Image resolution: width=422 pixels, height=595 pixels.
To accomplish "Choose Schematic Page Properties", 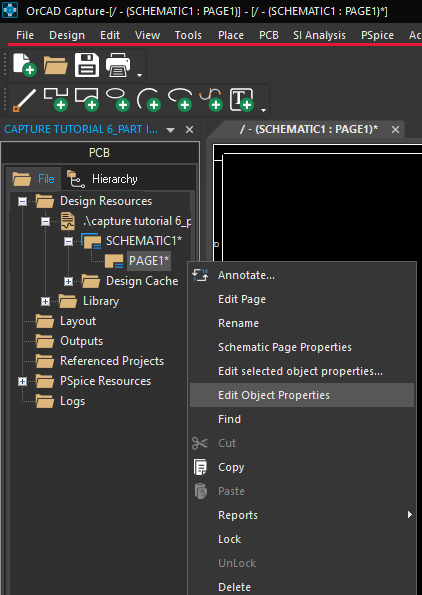I will (x=302, y=347).
